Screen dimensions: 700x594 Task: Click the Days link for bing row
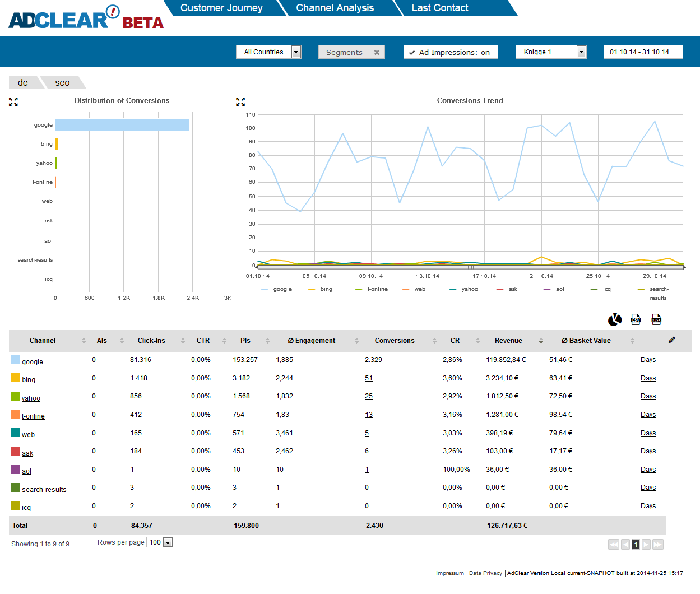(x=648, y=378)
